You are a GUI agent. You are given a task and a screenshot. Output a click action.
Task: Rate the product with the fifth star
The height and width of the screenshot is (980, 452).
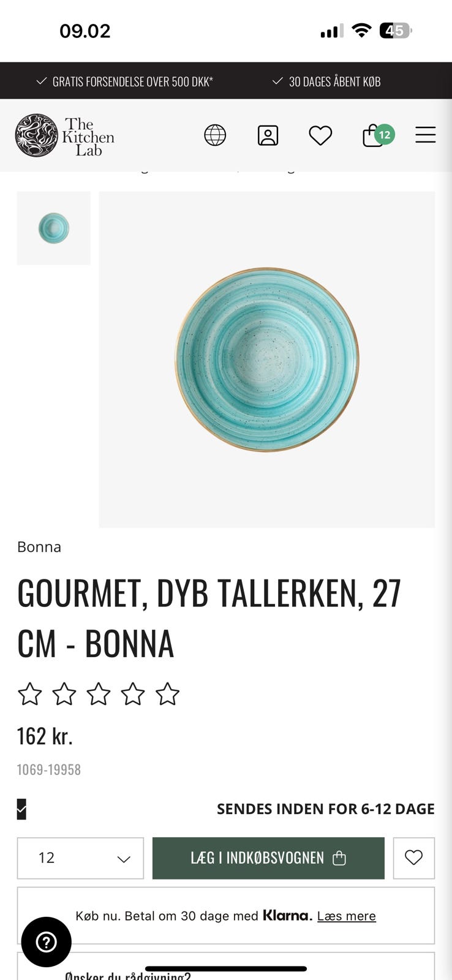click(167, 695)
